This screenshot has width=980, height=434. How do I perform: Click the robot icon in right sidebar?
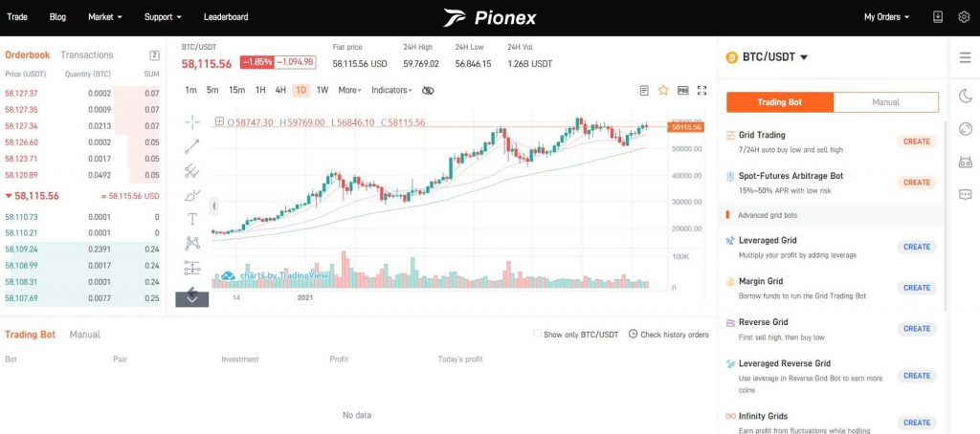tap(965, 162)
